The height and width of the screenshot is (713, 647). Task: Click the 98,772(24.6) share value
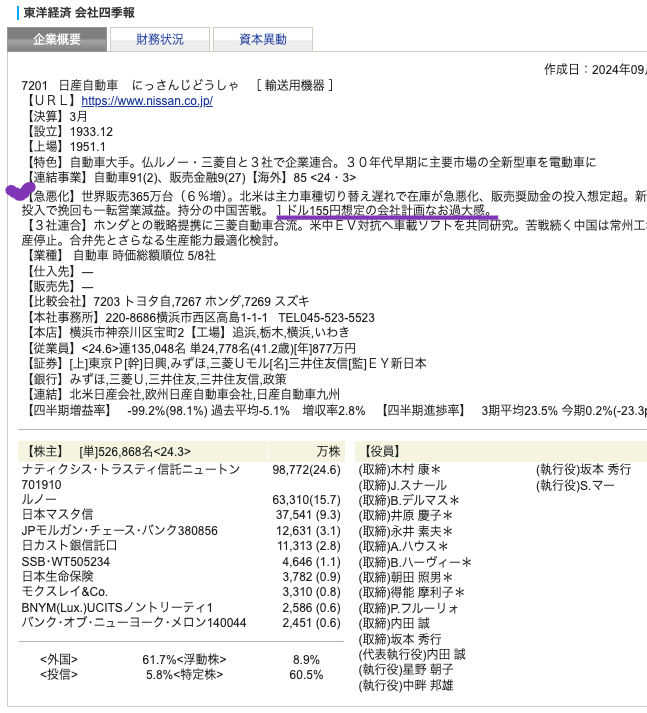point(306,469)
